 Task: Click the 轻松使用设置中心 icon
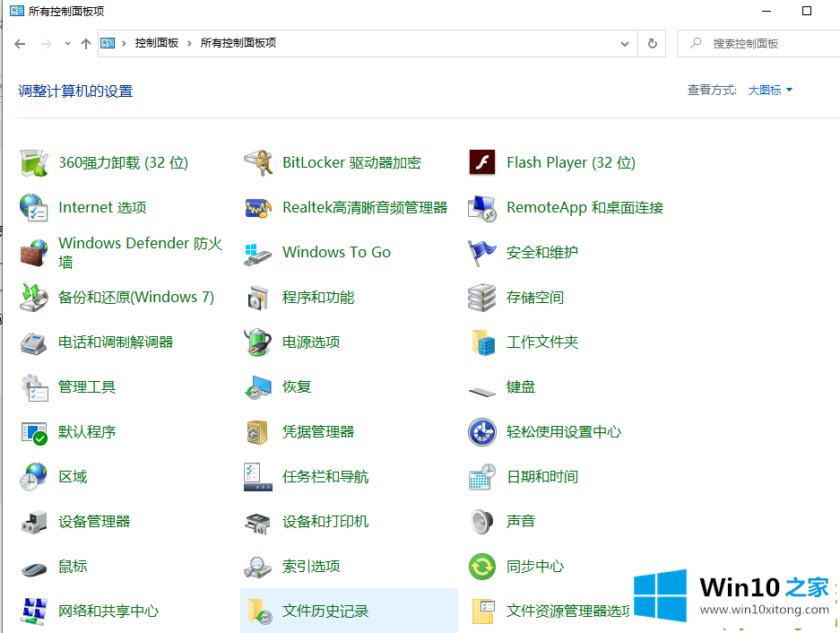pos(482,431)
